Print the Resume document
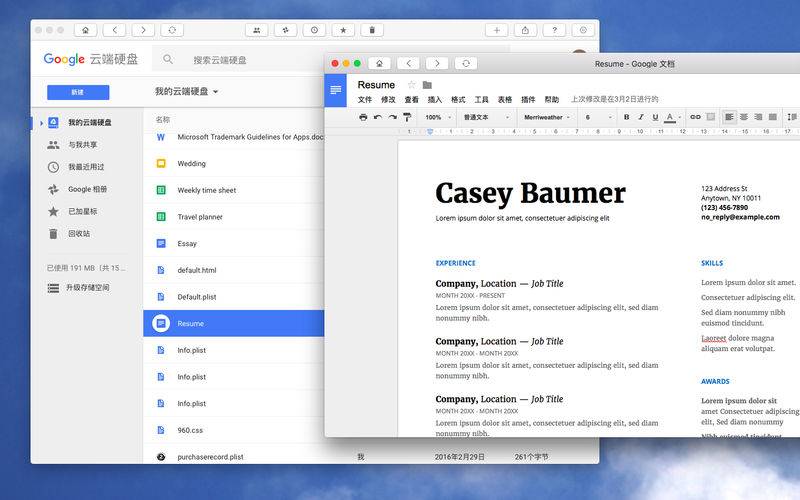Viewport: 800px width, 500px height. coord(363,117)
